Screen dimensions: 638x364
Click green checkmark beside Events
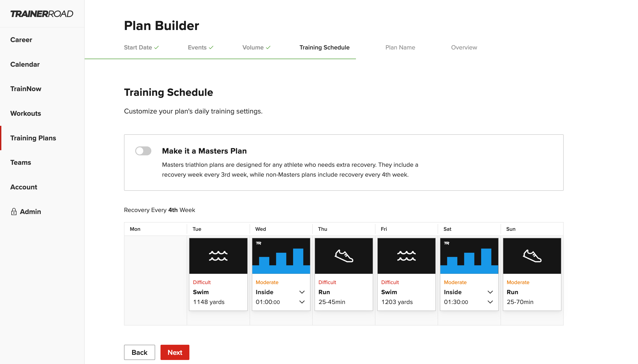[211, 47]
